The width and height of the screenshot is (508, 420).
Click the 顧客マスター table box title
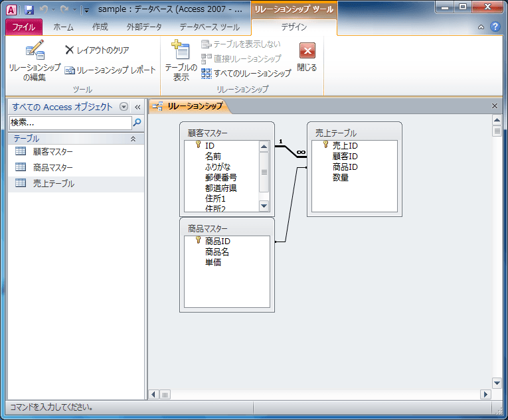[208, 133]
